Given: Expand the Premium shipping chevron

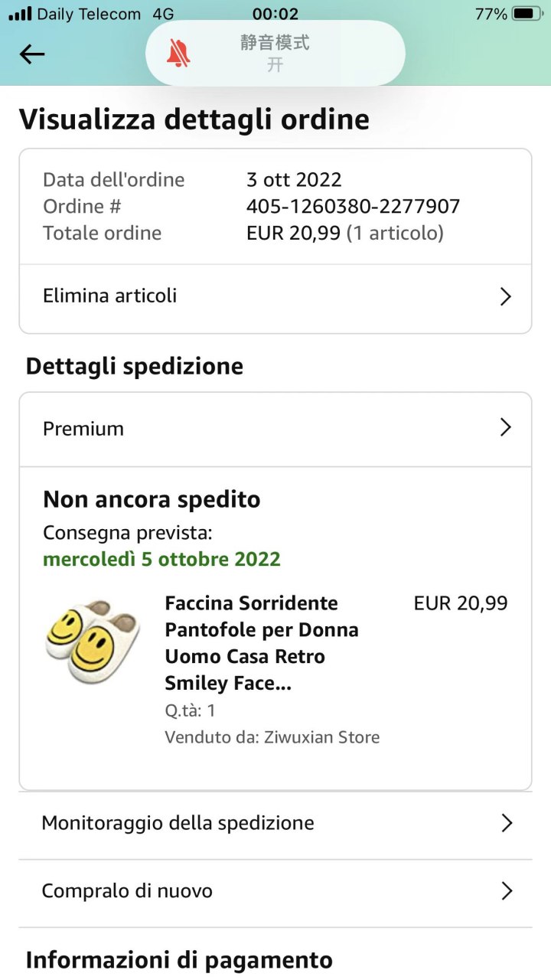Looking at the screenshot, I should coord(505,427).
